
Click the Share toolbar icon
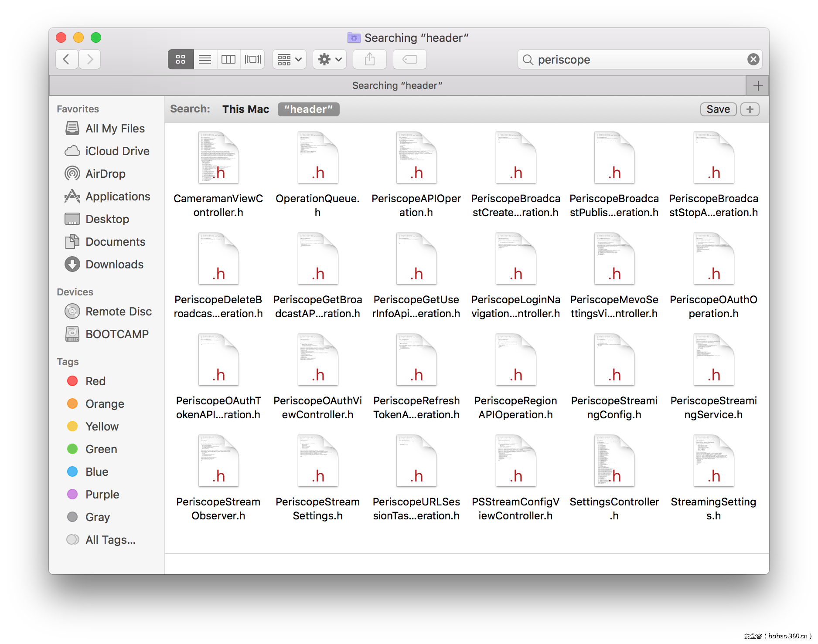369,59
